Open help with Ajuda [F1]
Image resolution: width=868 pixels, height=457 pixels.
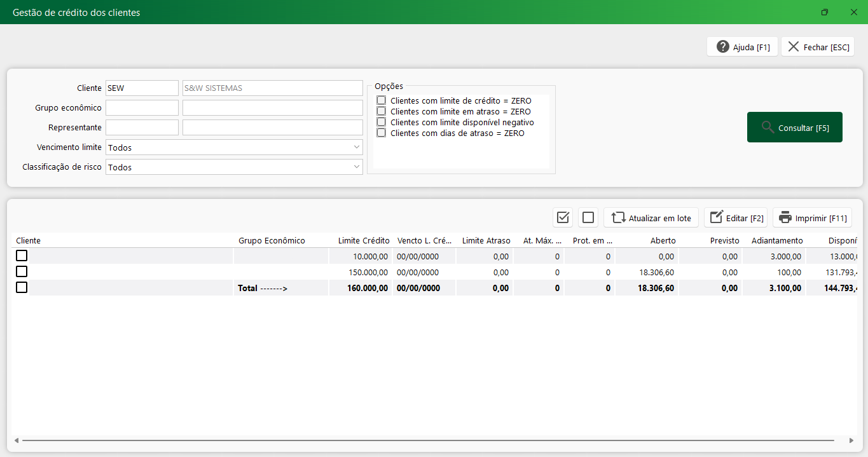click(x=742, y=46)
